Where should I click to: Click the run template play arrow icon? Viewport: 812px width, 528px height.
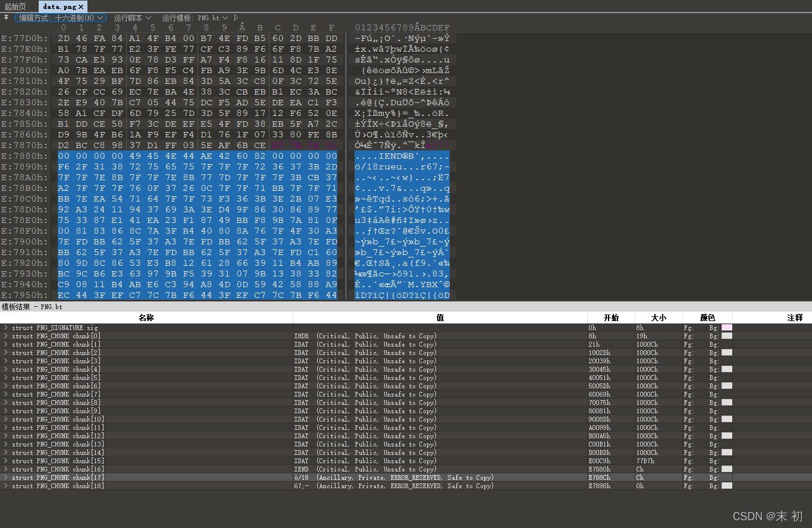tap(236, 18)
